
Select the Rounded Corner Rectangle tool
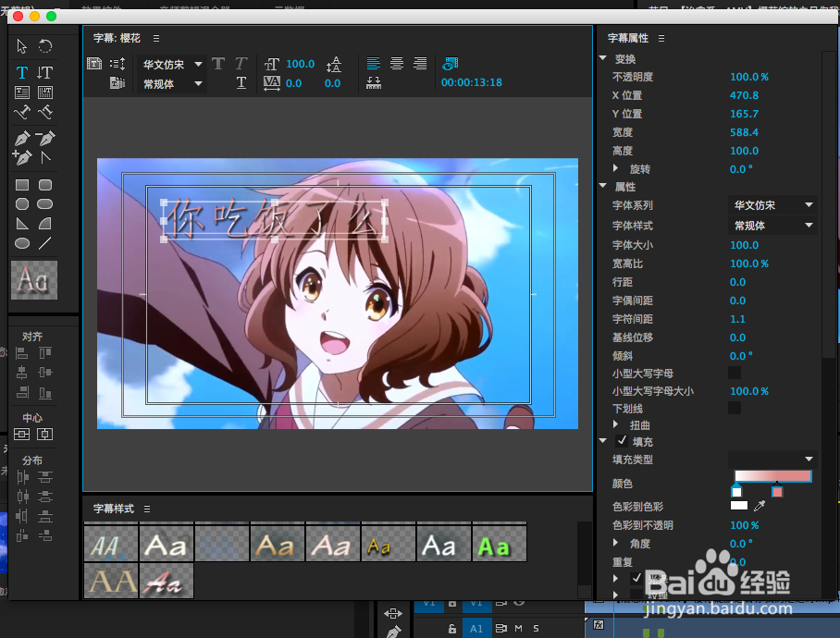coord(45,204)
